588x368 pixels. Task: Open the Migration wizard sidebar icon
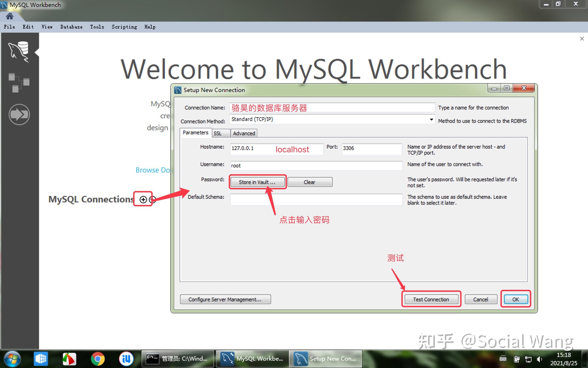click(19, 114)
